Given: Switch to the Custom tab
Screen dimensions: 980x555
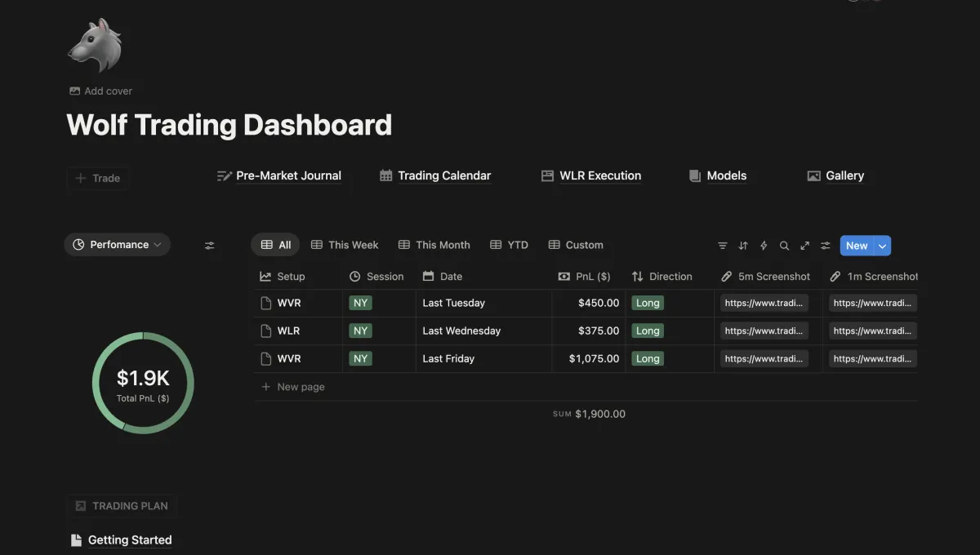Looking at the screenshot, I should 576,245.
